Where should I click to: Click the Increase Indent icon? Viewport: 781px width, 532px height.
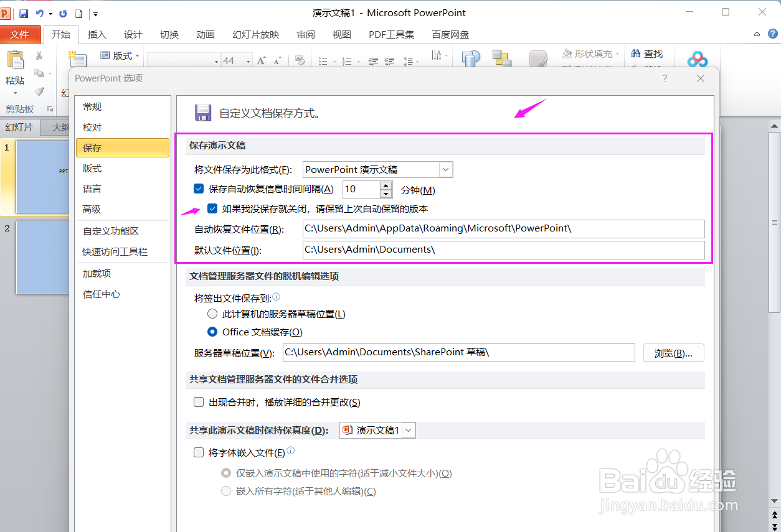[x=390, y=61]
